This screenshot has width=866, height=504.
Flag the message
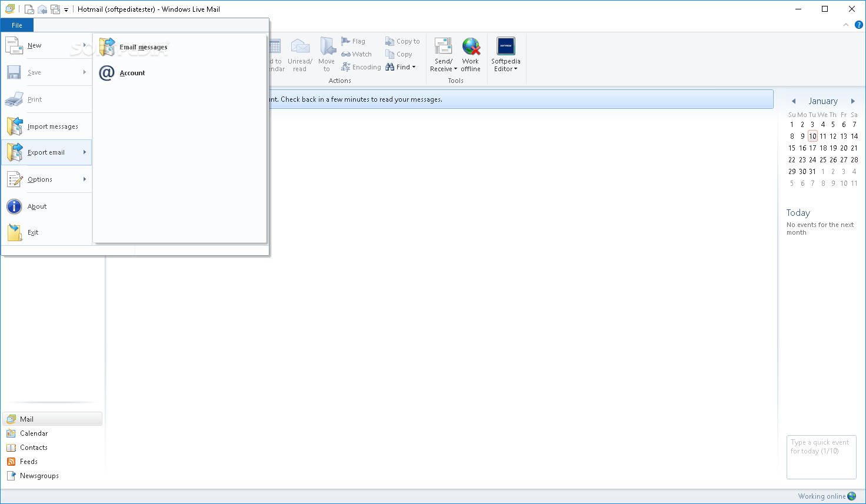coord(353,41)
